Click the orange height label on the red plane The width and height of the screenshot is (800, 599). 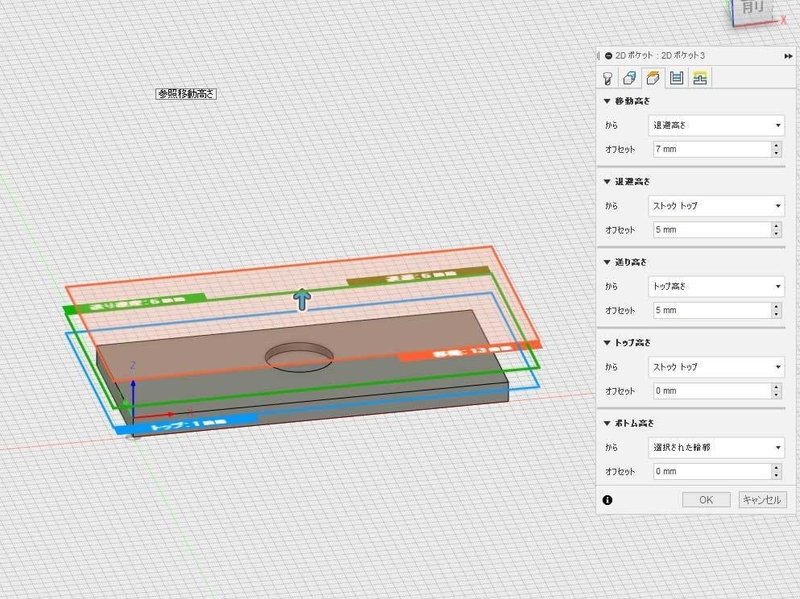[x=468, y=351]
